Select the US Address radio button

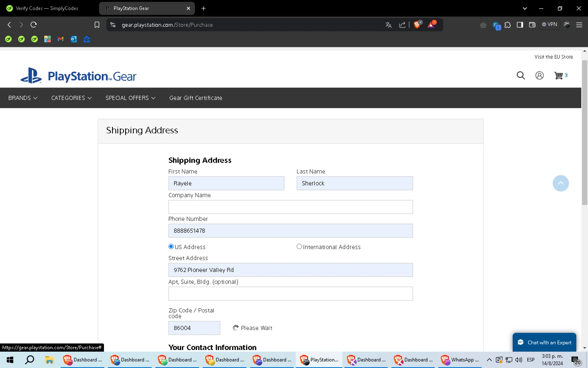click(x=171, y=247)
